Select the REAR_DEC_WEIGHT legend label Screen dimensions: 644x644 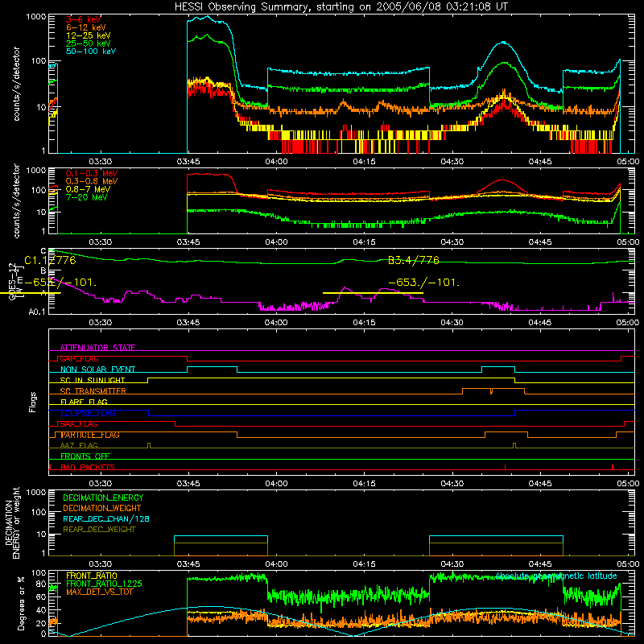[99, 530]
